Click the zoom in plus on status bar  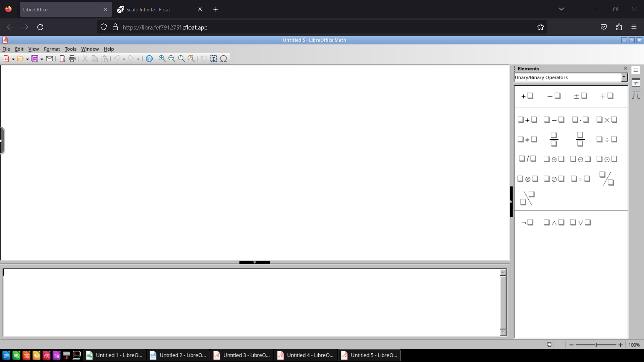click(x=621, y=345)
